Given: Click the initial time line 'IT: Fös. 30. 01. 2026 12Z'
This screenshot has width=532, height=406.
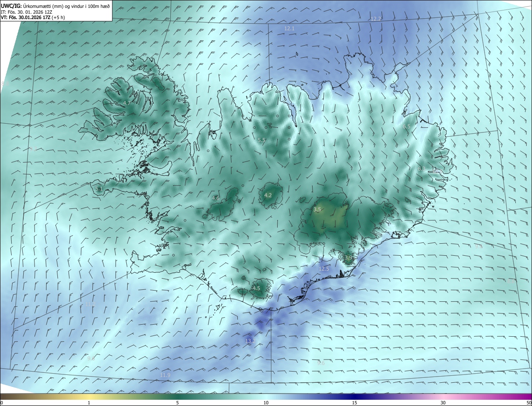Looking at the screenshot, I should [27, 12].
